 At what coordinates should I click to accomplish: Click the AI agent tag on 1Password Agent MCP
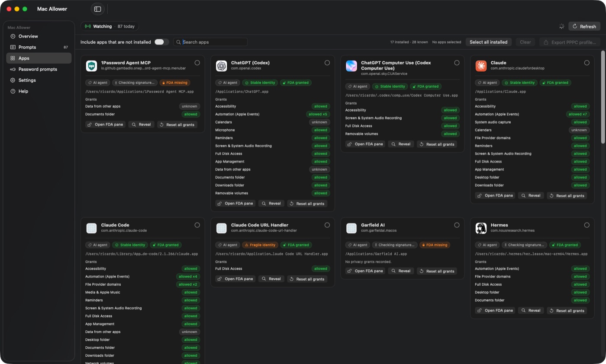click(x=97, y=83)
